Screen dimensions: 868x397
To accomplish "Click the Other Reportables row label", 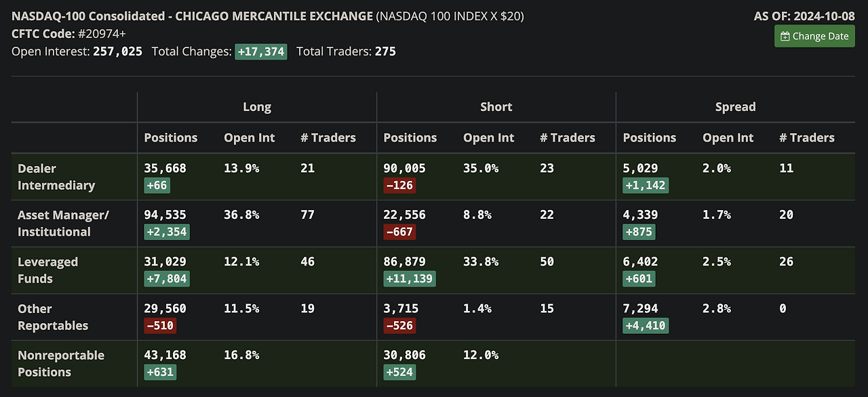I will pos(53,317).
